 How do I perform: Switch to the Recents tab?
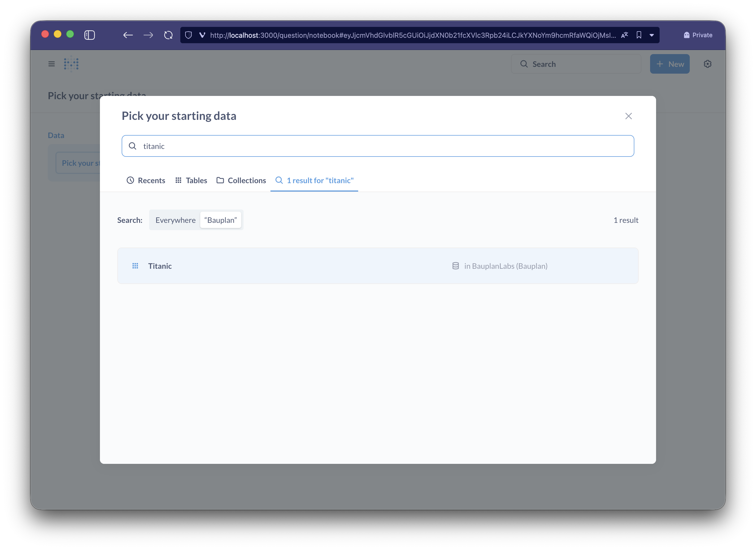[x=146, y=180]
